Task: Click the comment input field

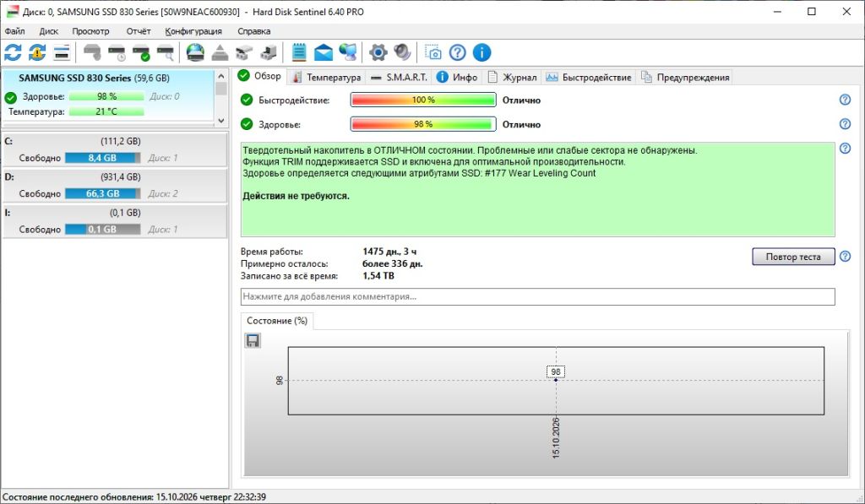Action: [538, 296]
